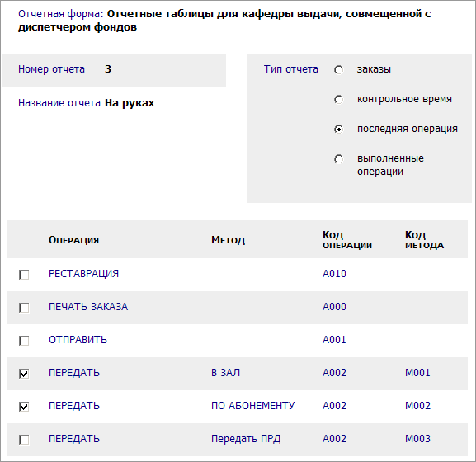Image resolution: width=476 pixels, height=462 pixels.
Task: Click the ОТПРАВИТЬ operation name
Action: pyautogui.click(x=78, y=340)
